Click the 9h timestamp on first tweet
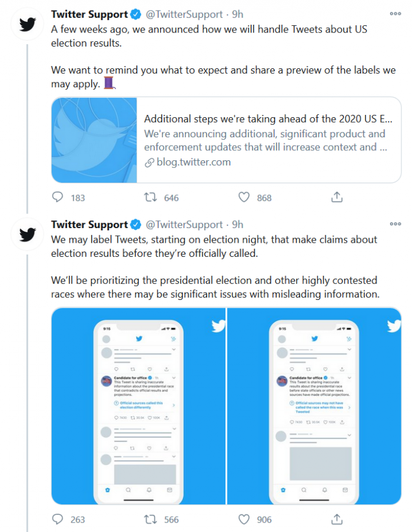The width and height of the screenshot is (412, 532). (x=237, y=14)
